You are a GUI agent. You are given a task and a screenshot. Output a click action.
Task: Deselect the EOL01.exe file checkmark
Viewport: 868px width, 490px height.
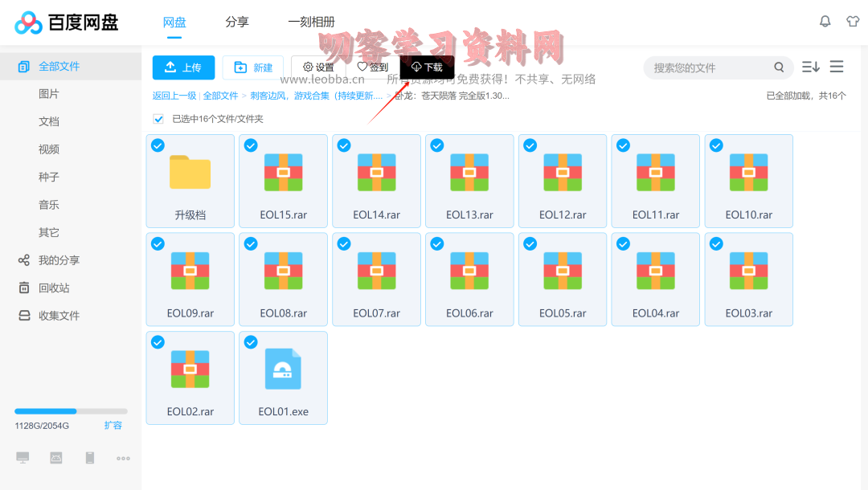pyautogui.click(x=251, y=342)
